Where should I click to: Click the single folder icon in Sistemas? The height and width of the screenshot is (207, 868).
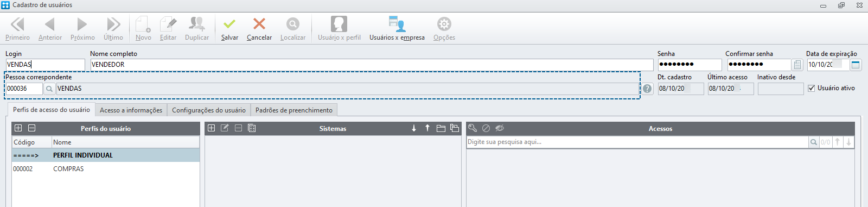click(441, 128)
